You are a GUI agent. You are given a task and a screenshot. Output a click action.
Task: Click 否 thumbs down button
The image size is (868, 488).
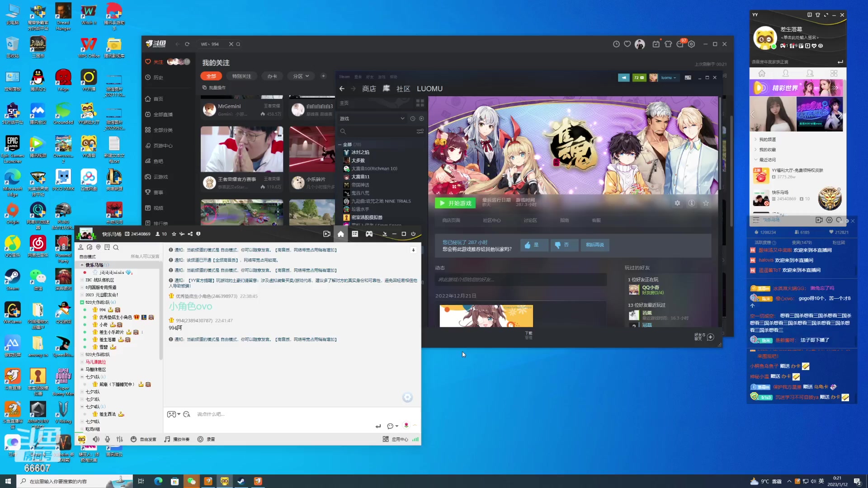[x=564, y=245]
